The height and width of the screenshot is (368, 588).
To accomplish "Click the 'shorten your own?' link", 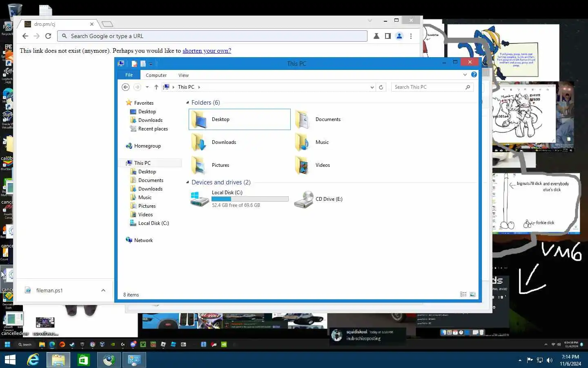I will pos(207,51).
